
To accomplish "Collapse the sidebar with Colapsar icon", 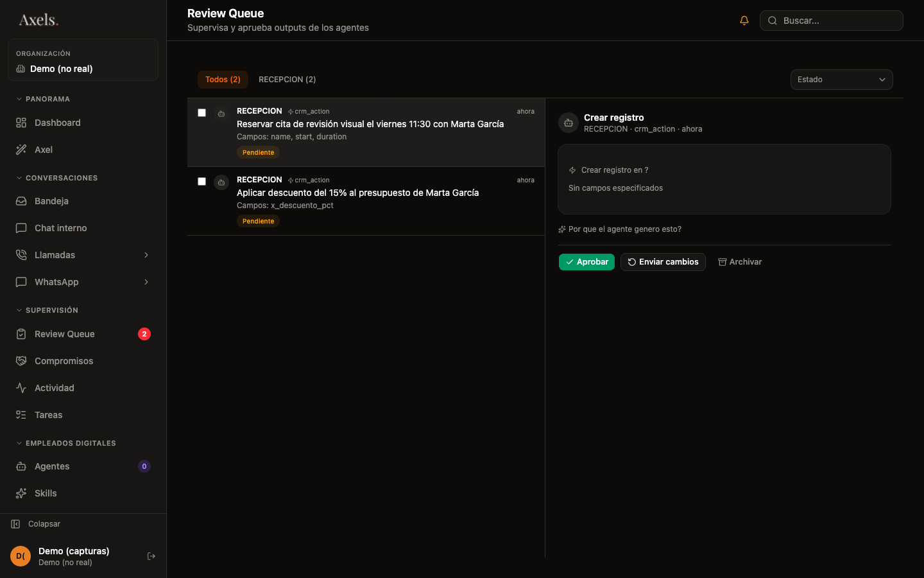I will coord(15,524).
